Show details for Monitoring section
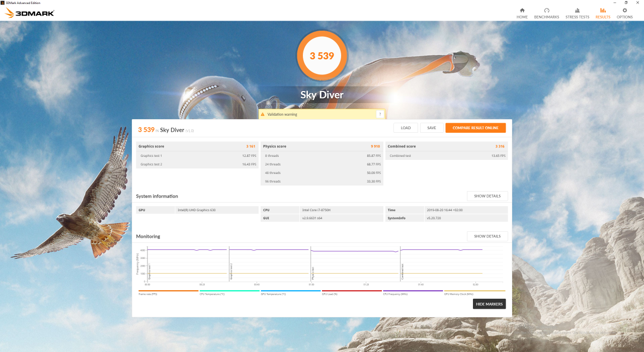Viewport: 644px width, 352px height. 487,236
